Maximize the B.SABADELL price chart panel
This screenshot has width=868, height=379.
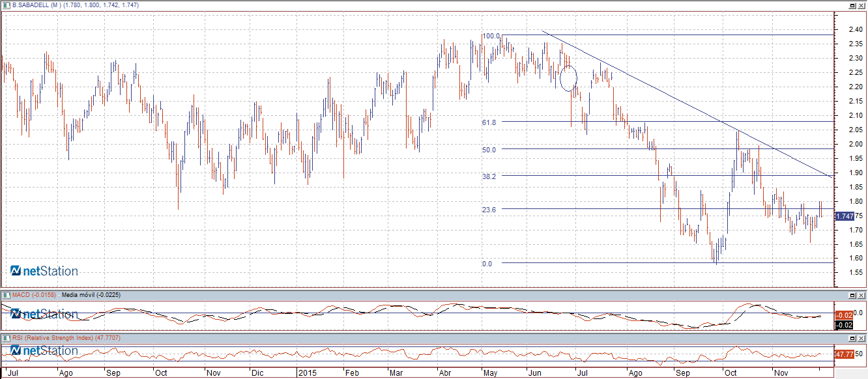click(852, 5)
